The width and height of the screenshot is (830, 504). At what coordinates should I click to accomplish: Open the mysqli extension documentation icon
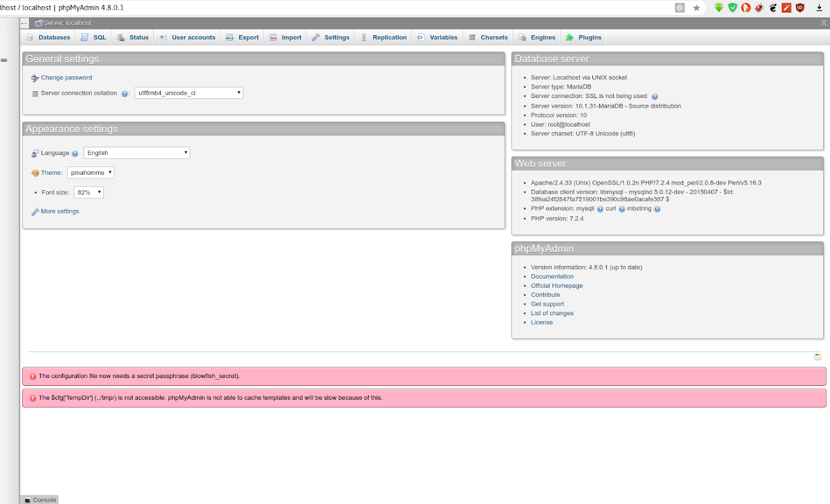point(600,209)
